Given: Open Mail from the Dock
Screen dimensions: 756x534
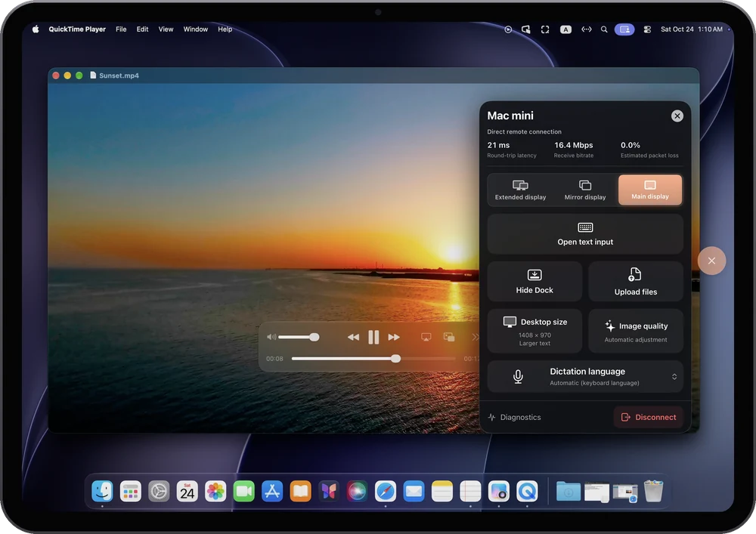Looking at the screenshot, I should point(414,491).
